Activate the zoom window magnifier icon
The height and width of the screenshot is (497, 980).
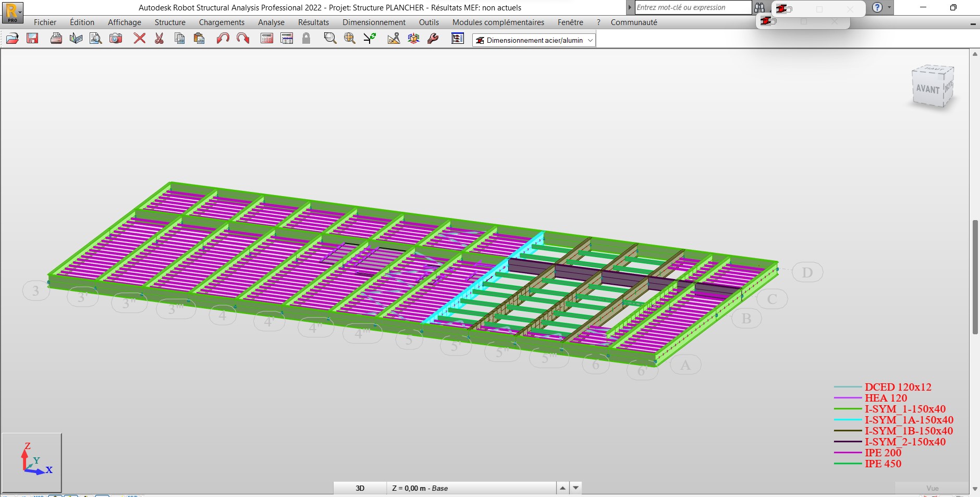tap(330, 39)
